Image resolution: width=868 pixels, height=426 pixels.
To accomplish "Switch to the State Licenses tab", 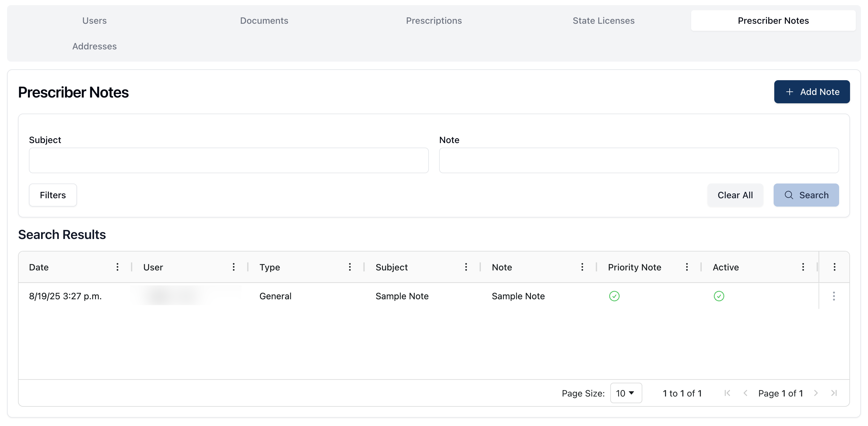I will 603,21.
